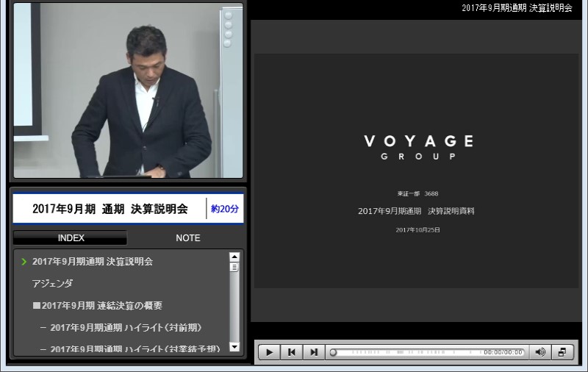This screenshot has height=372, width=588.
Task: Jump to 2017年9月期通期 決算説明会 index item
Action: [x=92, y=261]
